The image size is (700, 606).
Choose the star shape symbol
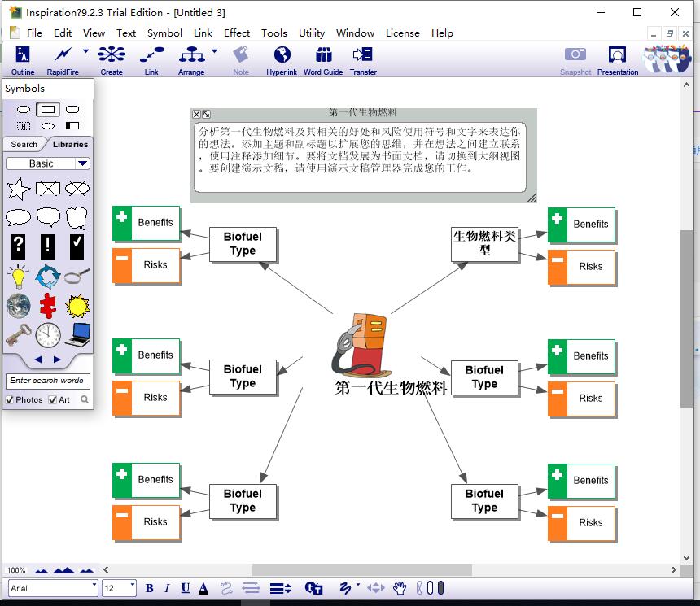[x=18, y=189]
